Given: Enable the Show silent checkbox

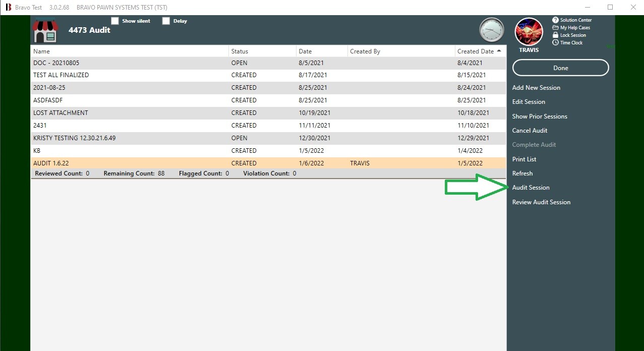Looking at the screenshot, I should (115, 21).
